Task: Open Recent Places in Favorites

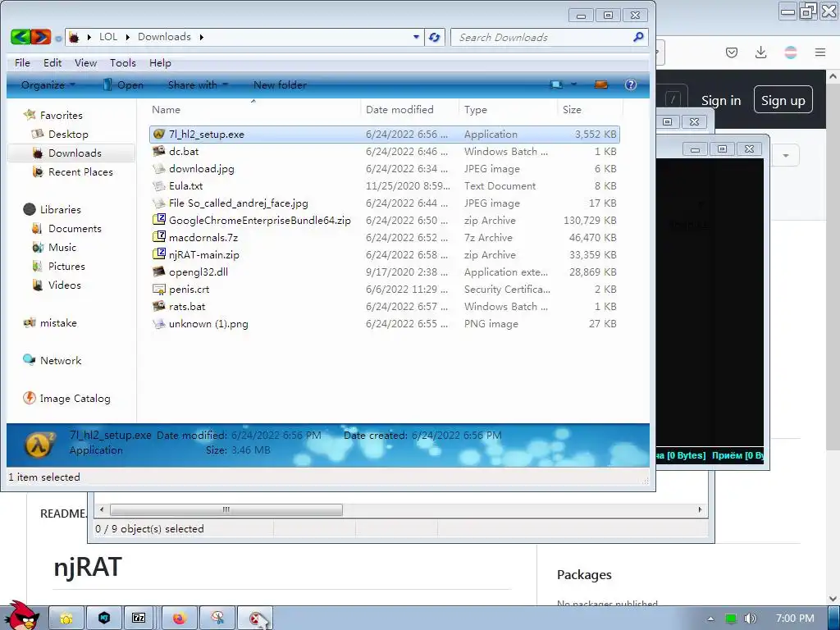Action: click(72, 171)
